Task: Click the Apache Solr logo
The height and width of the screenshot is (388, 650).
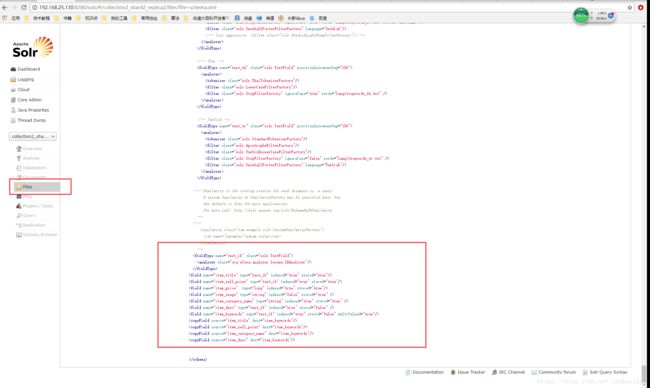Action: (x=33, y=47)
